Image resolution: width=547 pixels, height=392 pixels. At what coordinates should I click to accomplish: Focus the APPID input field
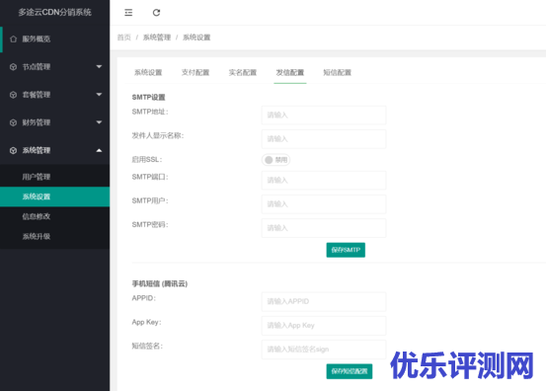click(324, 302)
